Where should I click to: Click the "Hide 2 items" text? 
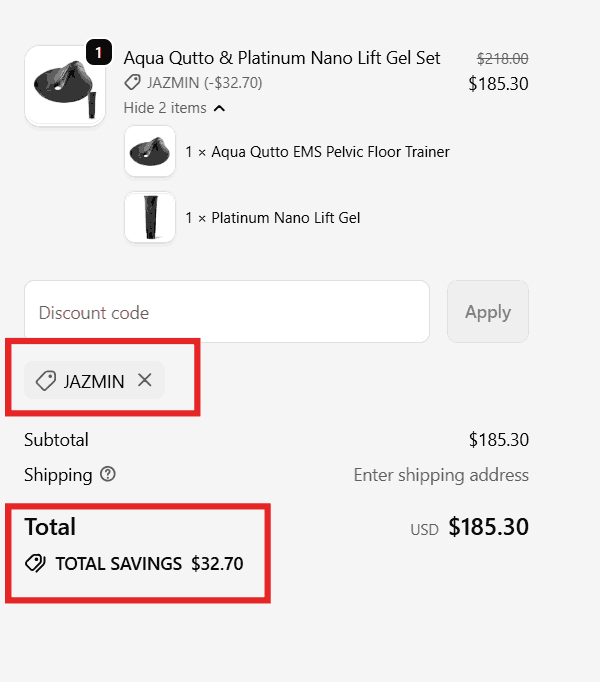pyautogui.click(x=165, y=108)
